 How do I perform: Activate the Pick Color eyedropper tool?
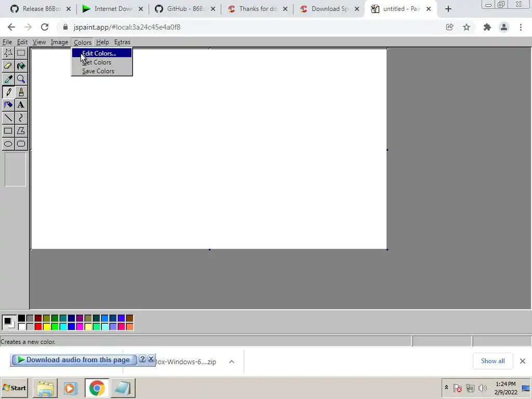8,79
